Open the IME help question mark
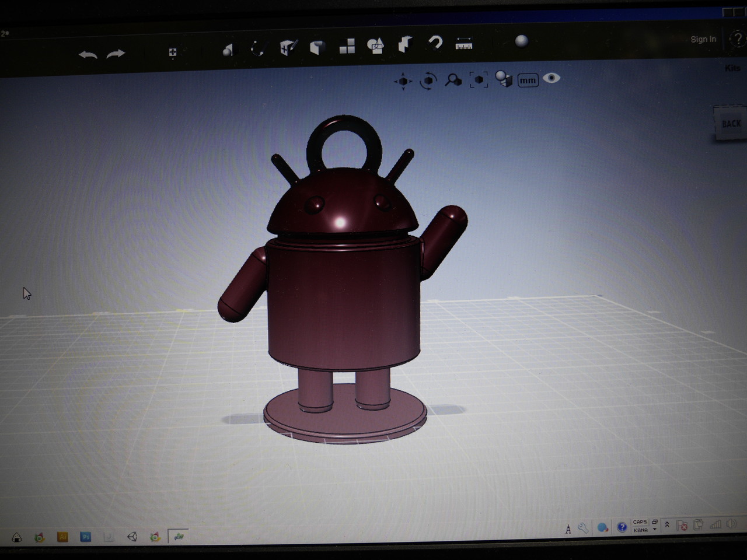The width and height of the screenshot is (747, 560). click(x=622, y=527)
